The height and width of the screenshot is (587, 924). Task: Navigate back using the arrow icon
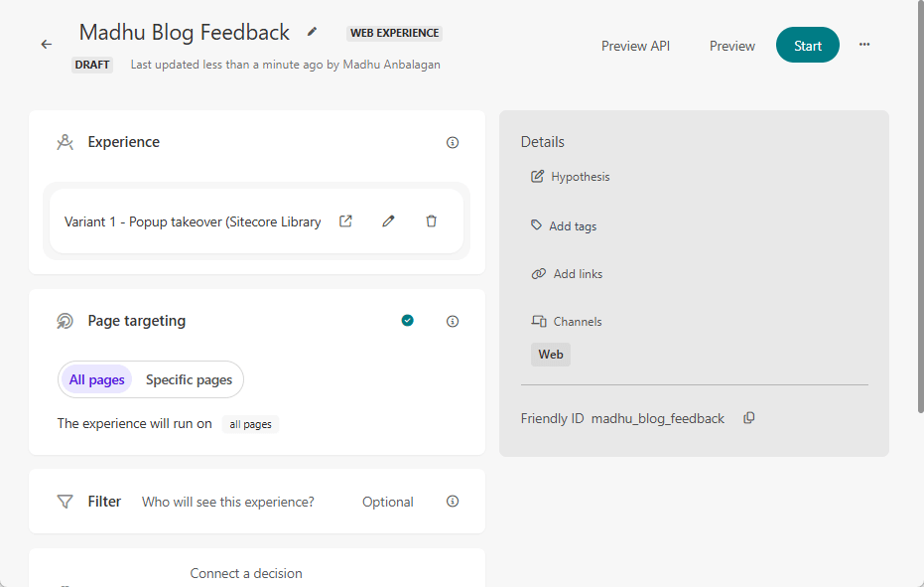tap(46, 44)
